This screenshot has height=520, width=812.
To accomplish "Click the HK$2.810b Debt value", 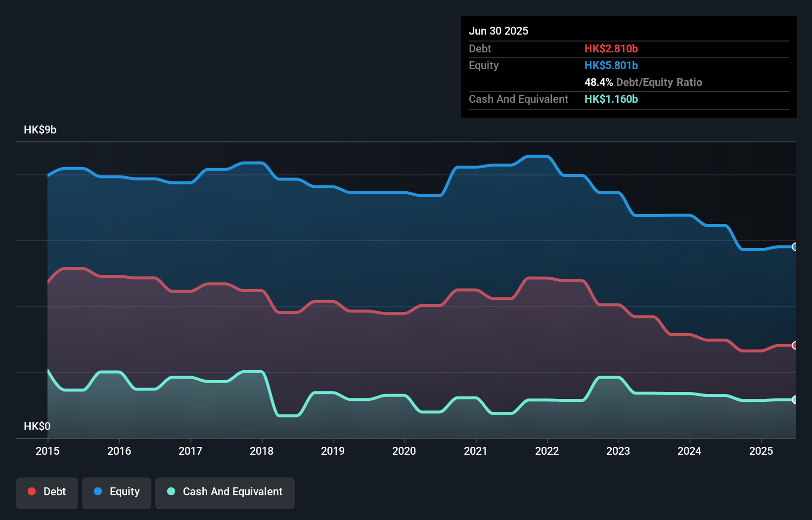I will point(611,49).
